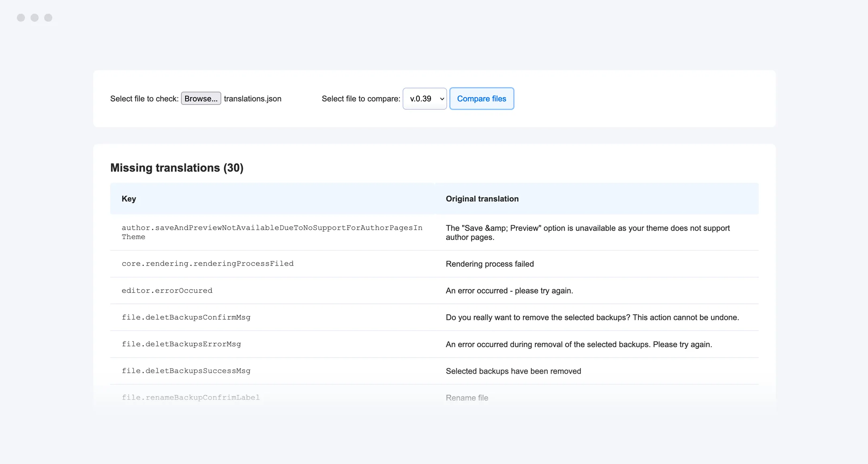This screenshot has width=868, height=464.
Task: Click the file.deletBackupsConfirmMsg key
Action: [186, 317]
